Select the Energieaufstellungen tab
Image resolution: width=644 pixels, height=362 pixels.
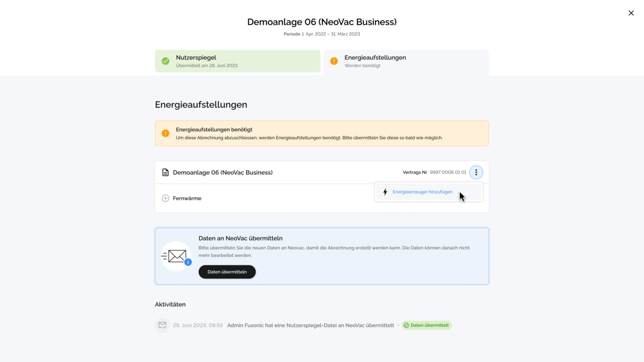(406, 61)
